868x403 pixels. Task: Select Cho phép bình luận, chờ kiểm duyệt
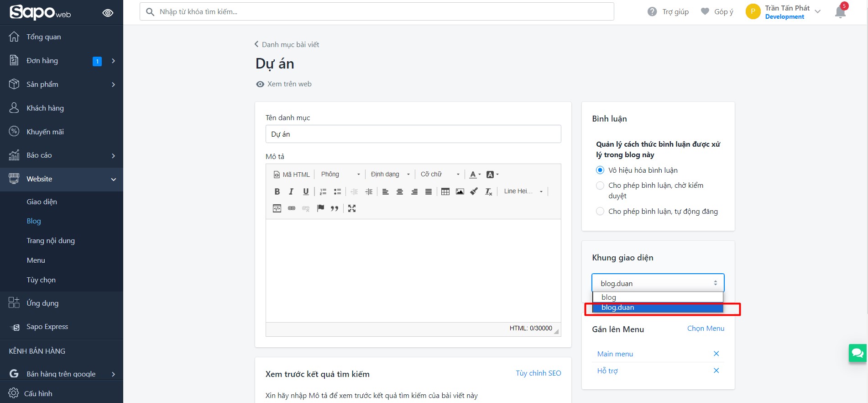(x=600, y=186)
